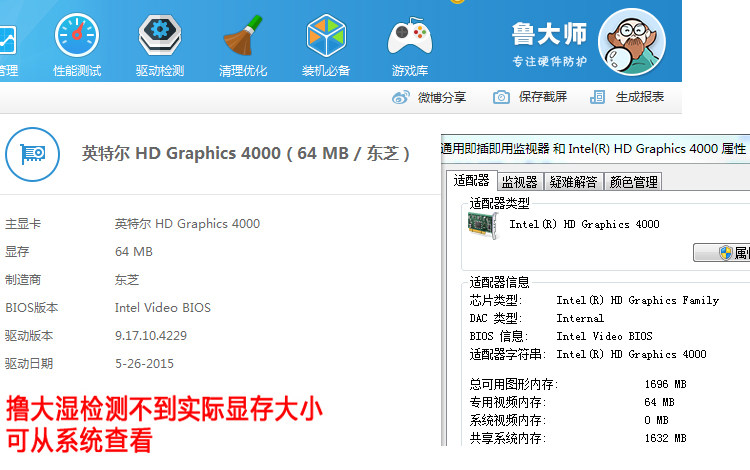Click the 驱动检测 label

(160, 71)
